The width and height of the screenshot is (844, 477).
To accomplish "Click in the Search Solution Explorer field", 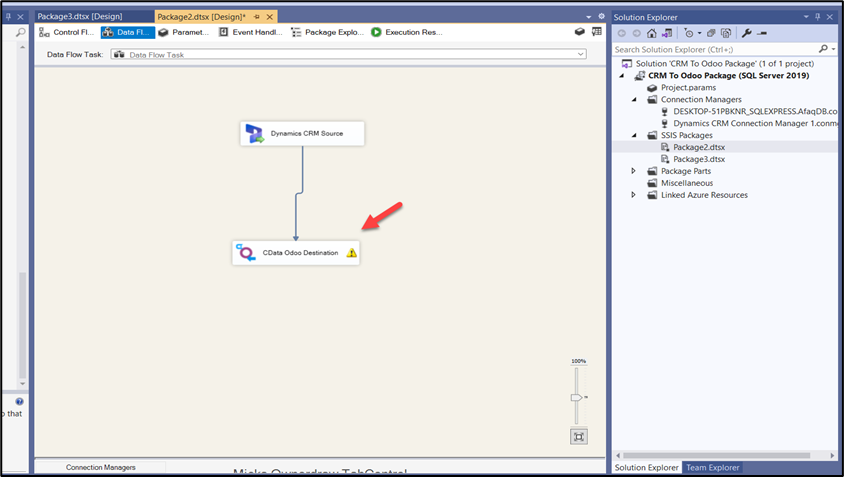I will pos(715,49).
